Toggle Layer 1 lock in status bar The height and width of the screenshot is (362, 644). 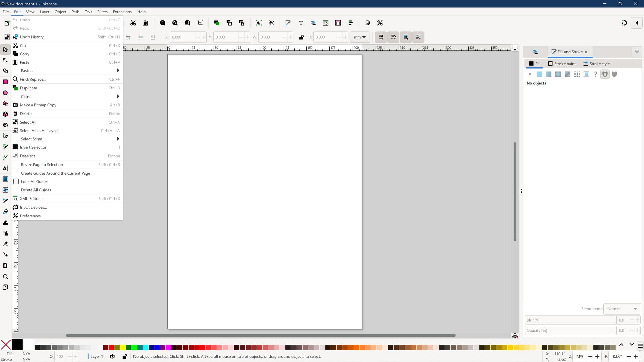(125, 356)
